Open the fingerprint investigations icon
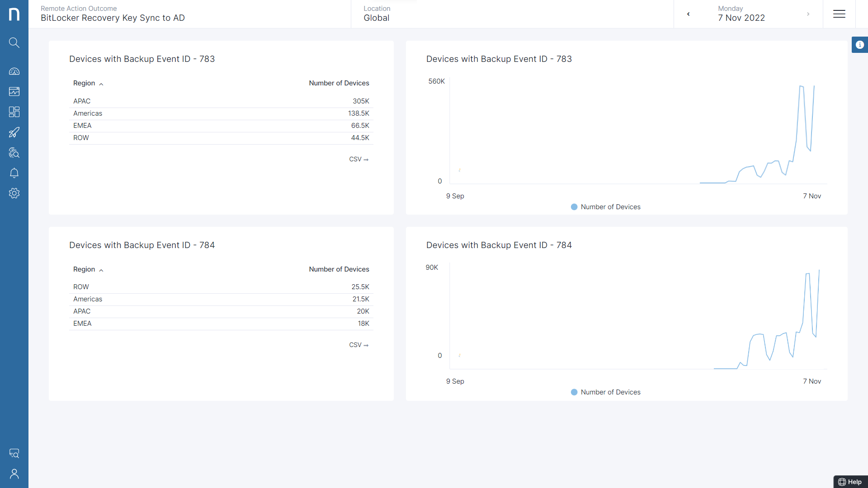This screenshot has width=868, height=488. [x=14, y=152]
